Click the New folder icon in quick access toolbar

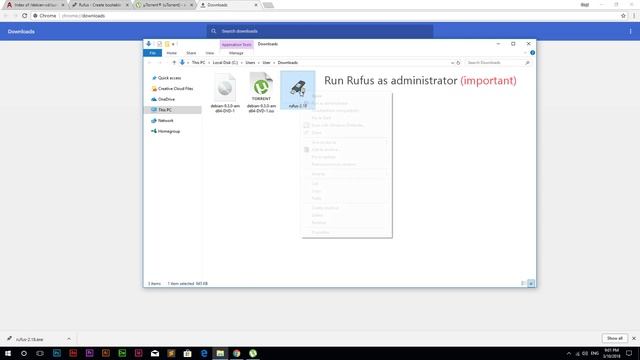[167, 44]
